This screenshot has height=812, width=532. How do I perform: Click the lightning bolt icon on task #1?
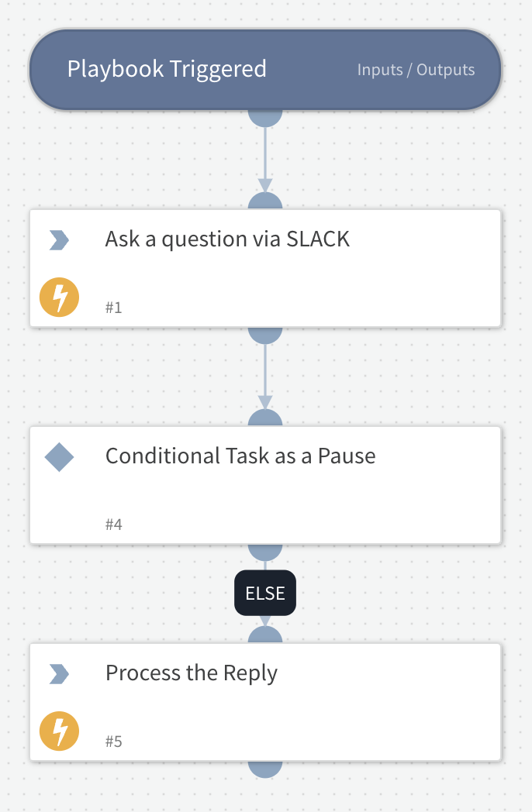58,297
